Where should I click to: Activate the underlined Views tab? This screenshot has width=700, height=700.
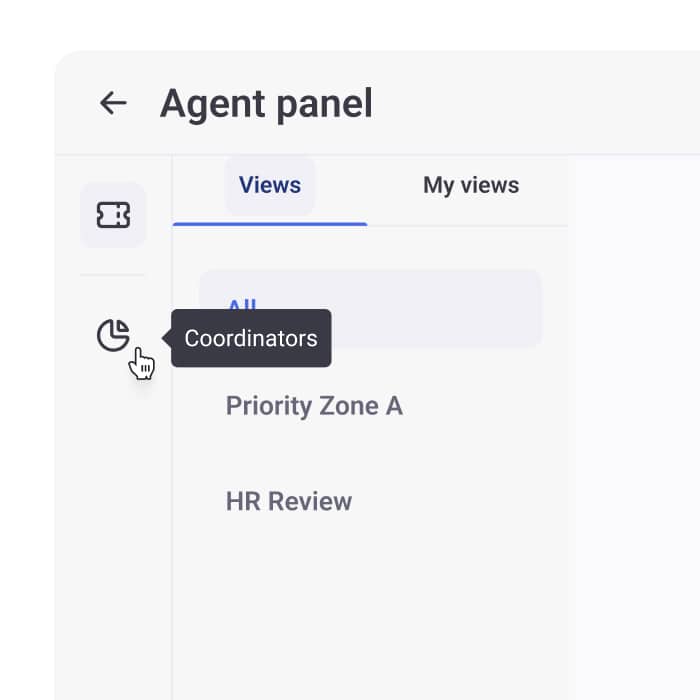270,185
